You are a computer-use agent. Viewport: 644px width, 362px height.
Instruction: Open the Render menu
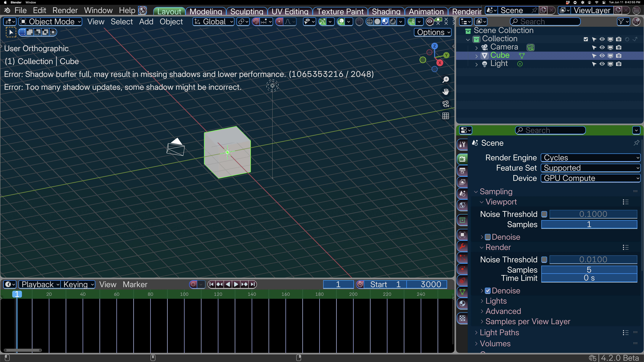pos(65,10)
